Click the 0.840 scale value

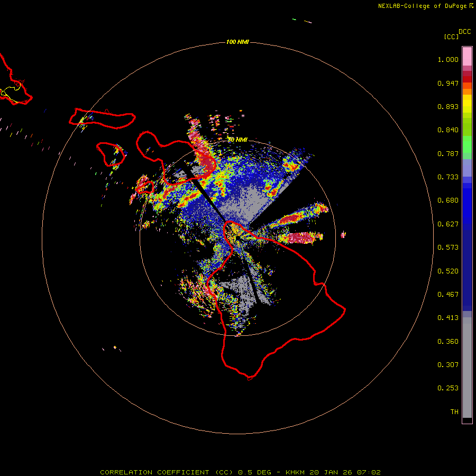[x=448, y=130]
